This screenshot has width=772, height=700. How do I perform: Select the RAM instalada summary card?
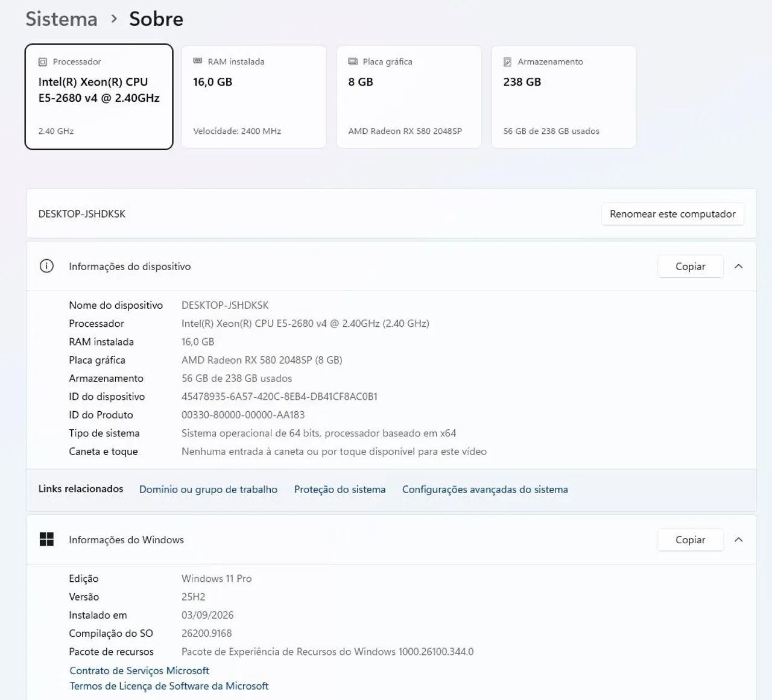click(254, 96)
